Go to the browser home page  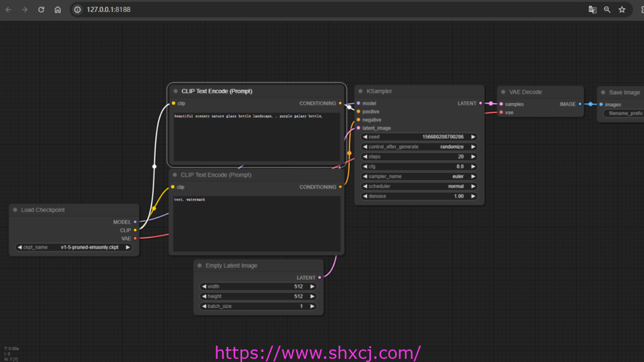point(57,9)
